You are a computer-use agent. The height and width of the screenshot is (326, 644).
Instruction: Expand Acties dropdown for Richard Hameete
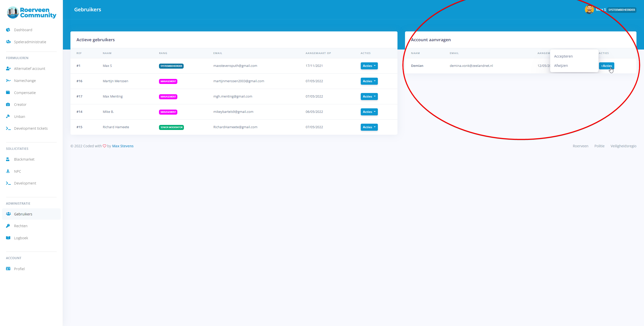pos(369,127)
